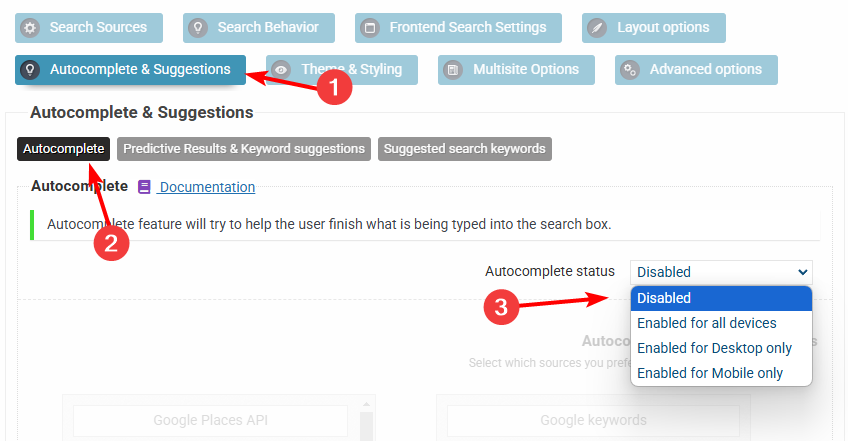This screenshot has height=441, width=848.
Task: Open the Autocomplete status dropdown
Action: (x=721, y=272)
